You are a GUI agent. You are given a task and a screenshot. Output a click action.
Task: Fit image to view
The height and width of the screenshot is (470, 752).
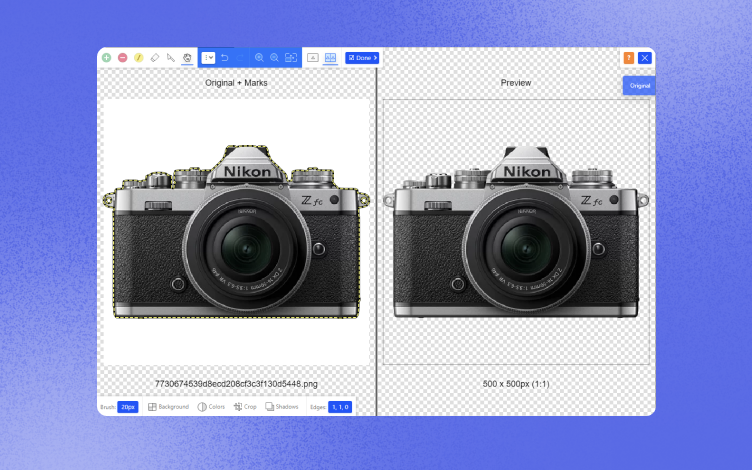(x=291, y=58)
